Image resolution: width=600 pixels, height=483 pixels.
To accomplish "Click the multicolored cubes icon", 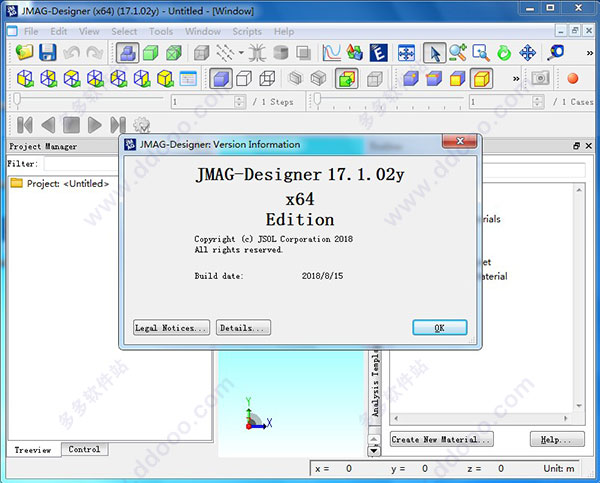I will pos(355,53).
